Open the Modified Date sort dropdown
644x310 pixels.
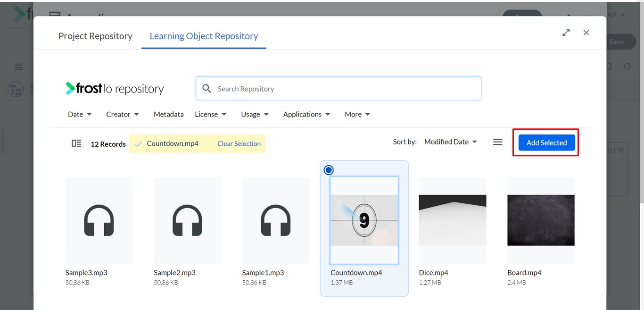451,142
